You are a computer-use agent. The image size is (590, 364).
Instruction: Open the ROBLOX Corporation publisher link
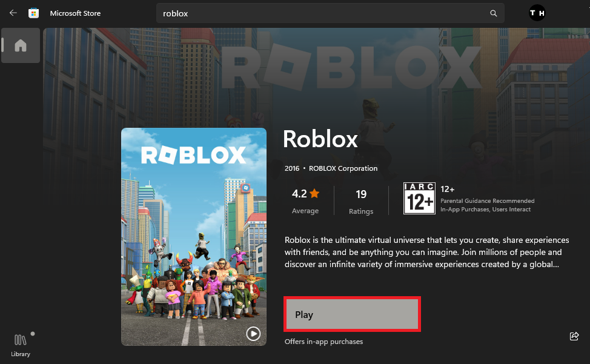tap(343, 168)
